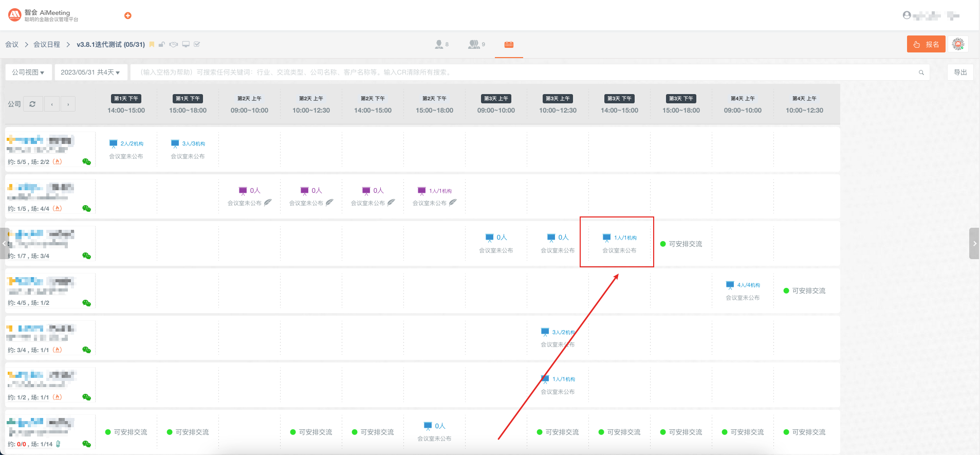Open the 3人/2机构 meeting slot

[x=558, y=338]
